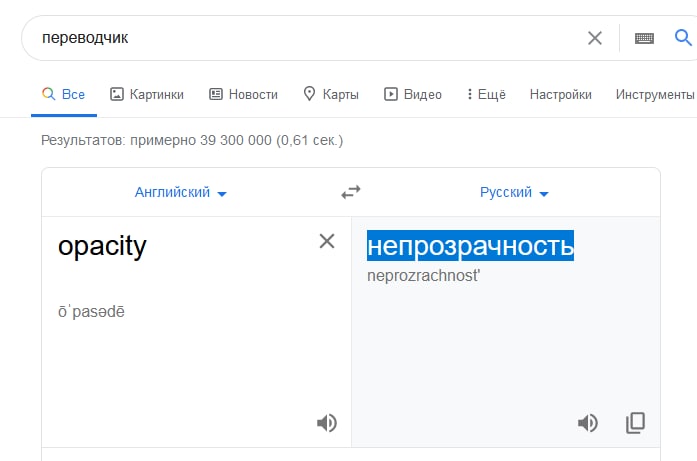Expand the Английский source language dropdown

(181, 193)
